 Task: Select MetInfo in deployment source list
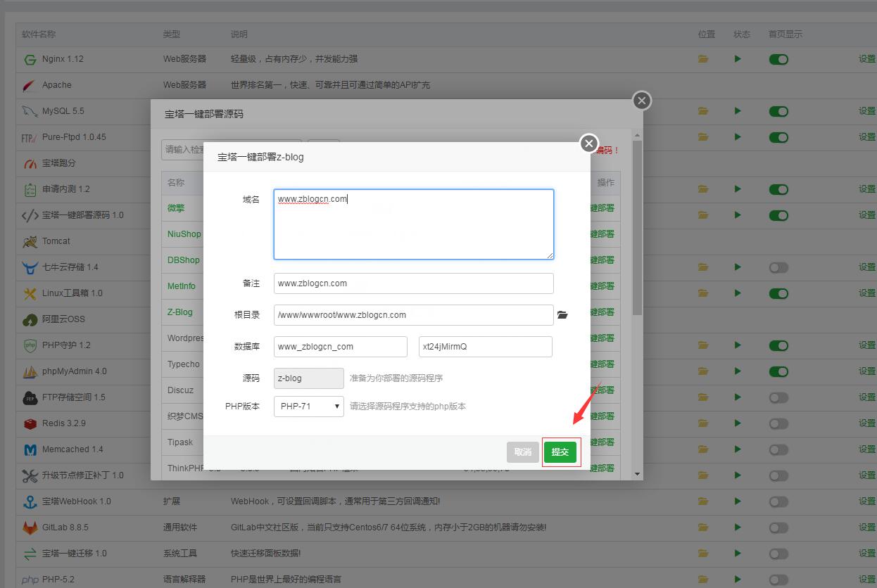coord(182,286)
